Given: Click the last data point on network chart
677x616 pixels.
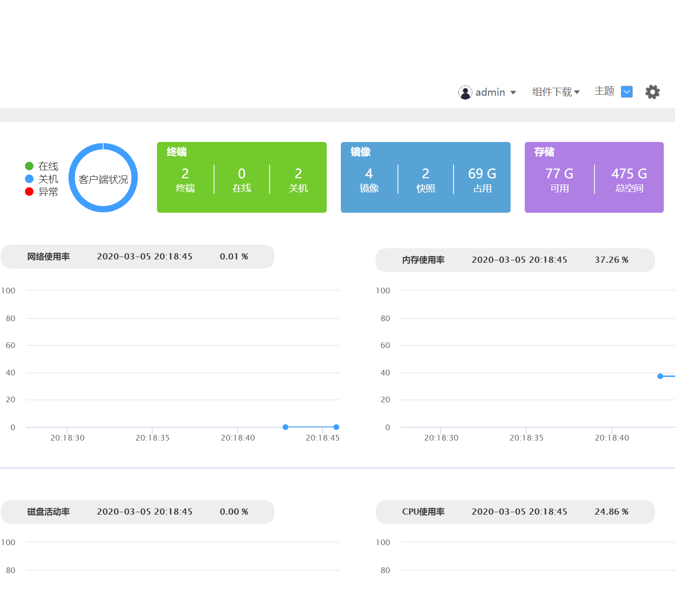Looking at the screenshot, I should 336,427.
